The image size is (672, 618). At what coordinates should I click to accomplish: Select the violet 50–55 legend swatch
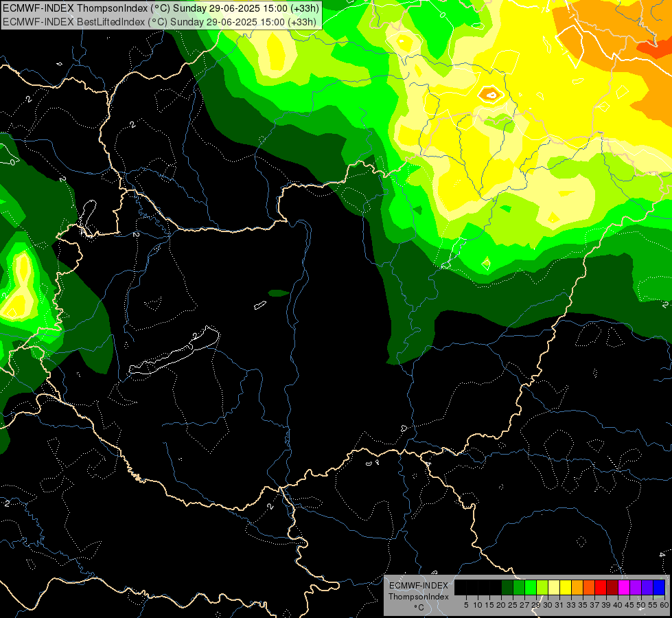point(647,587)
